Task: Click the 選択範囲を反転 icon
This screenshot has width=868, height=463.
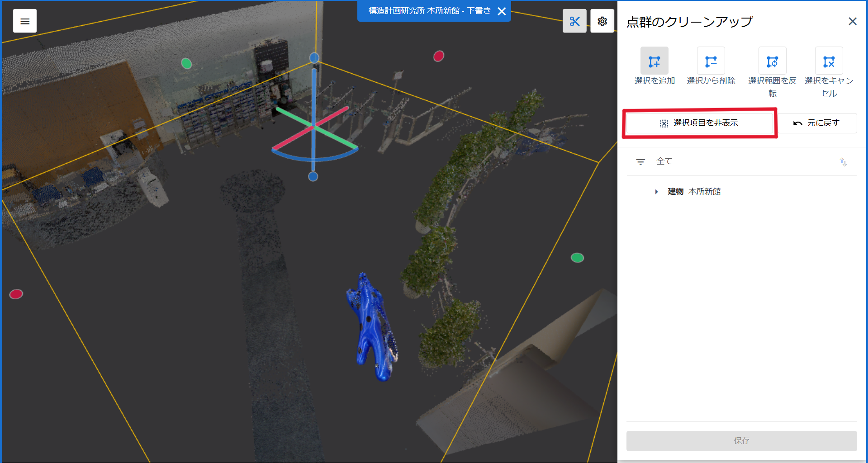Action: [772, 61]
